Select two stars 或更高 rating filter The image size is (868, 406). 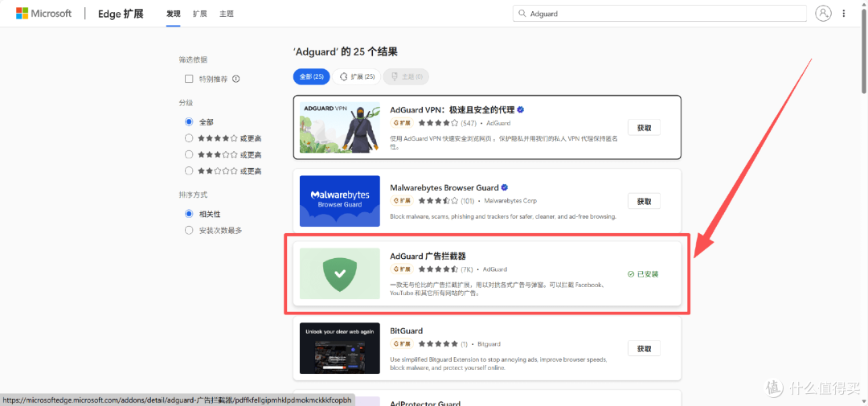pos(189,170)
